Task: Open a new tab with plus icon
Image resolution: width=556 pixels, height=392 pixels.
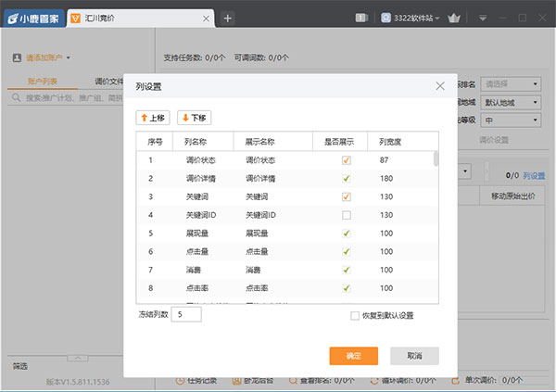Action: (228, 18)
